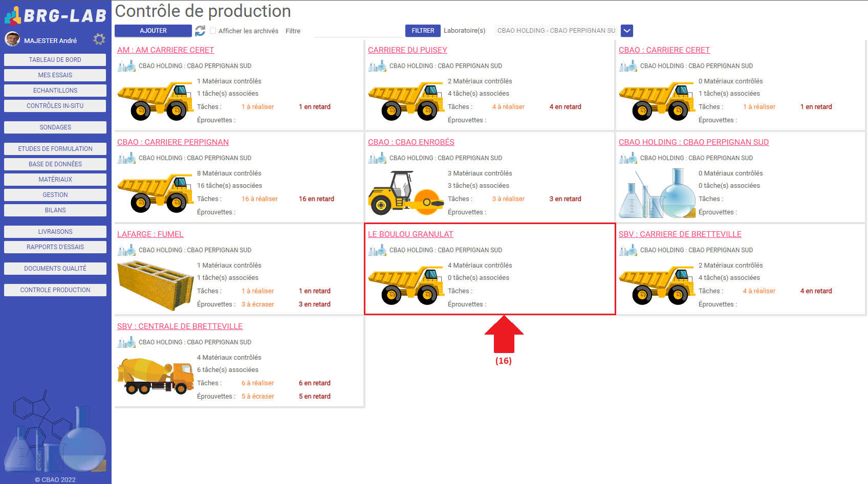The image size is (868, 484).
Task: Open TABLEAU DE BORD in sidebar
Action: (x=55, y=60)
